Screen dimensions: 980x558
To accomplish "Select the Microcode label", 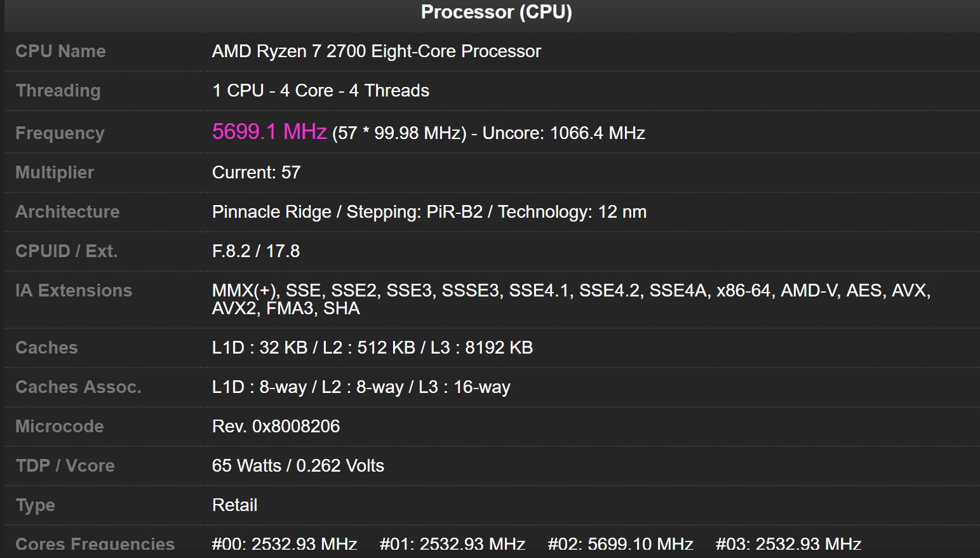I will [59, 427].
